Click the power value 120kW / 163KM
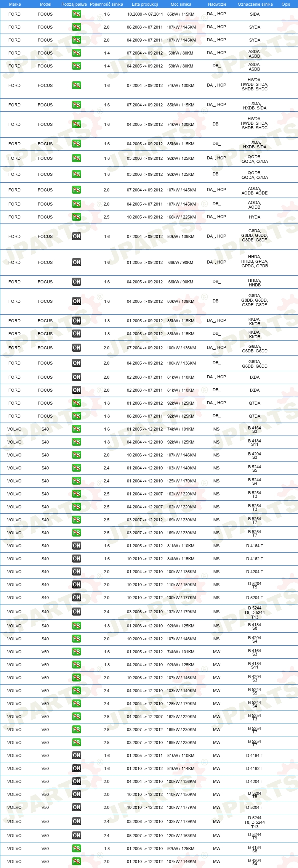This screenshot has width=298, height=868. 181,836
